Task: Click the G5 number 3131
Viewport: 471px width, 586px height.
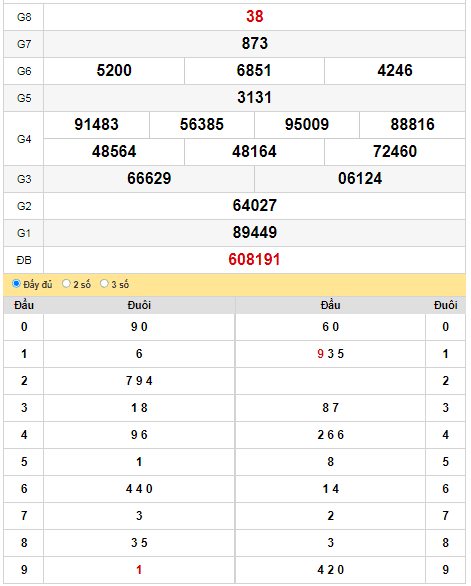Action: 255,98
